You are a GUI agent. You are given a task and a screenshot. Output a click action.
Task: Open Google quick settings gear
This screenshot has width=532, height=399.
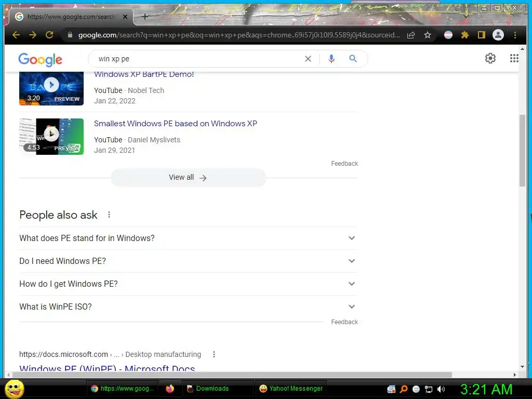(490, 58)
